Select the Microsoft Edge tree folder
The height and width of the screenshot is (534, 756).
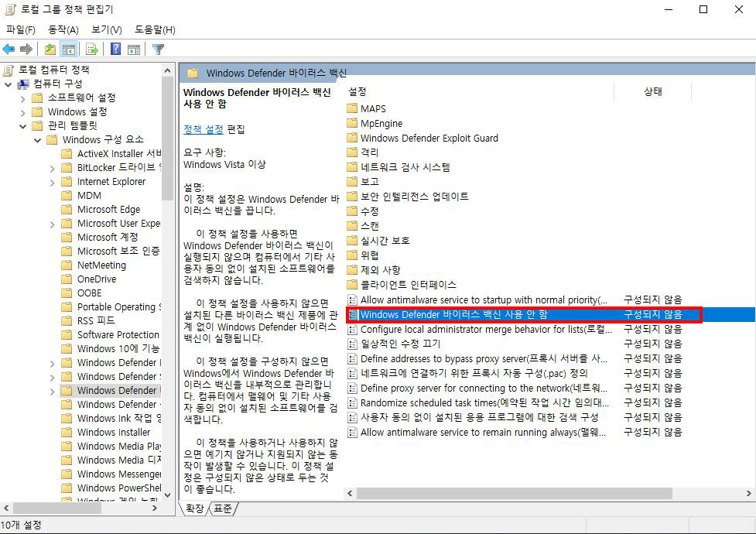pos(102,210)
